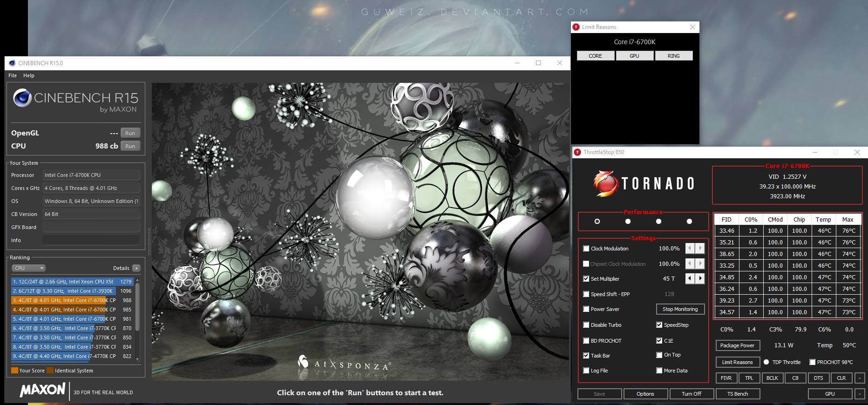Click minus button beside GPU button
This screenshot has height=405, width=868.
[860, 394]
